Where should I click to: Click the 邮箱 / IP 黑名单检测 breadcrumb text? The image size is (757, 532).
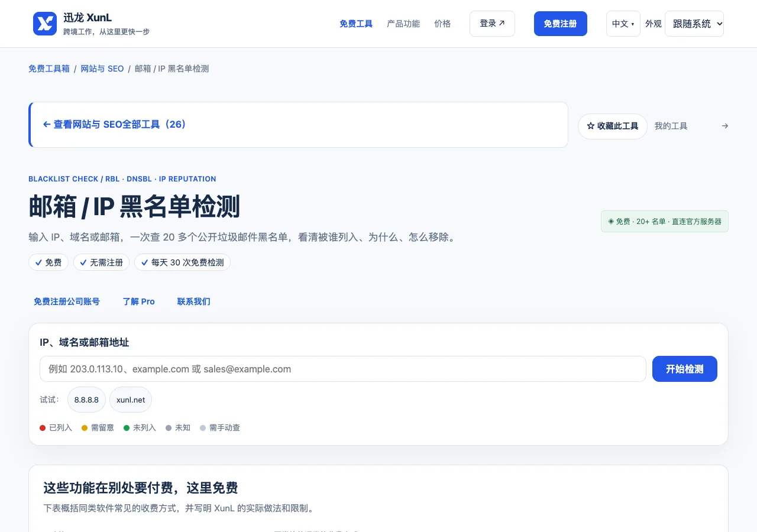coord(172,69)
